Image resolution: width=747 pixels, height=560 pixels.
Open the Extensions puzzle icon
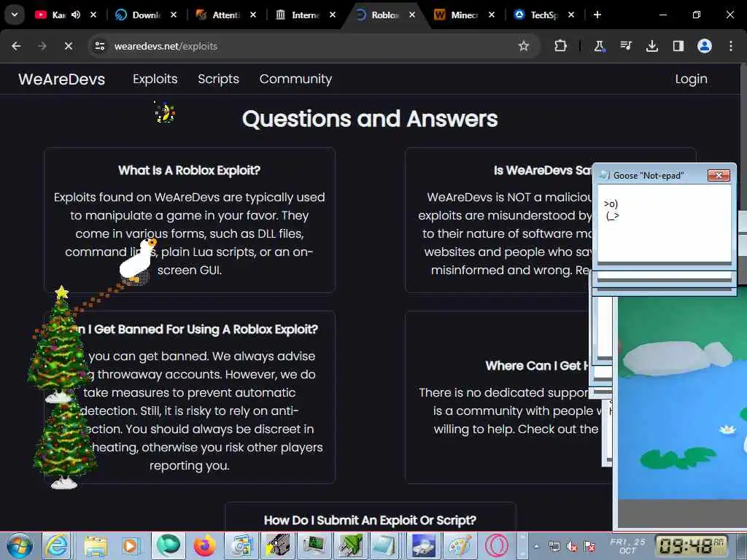561,46
